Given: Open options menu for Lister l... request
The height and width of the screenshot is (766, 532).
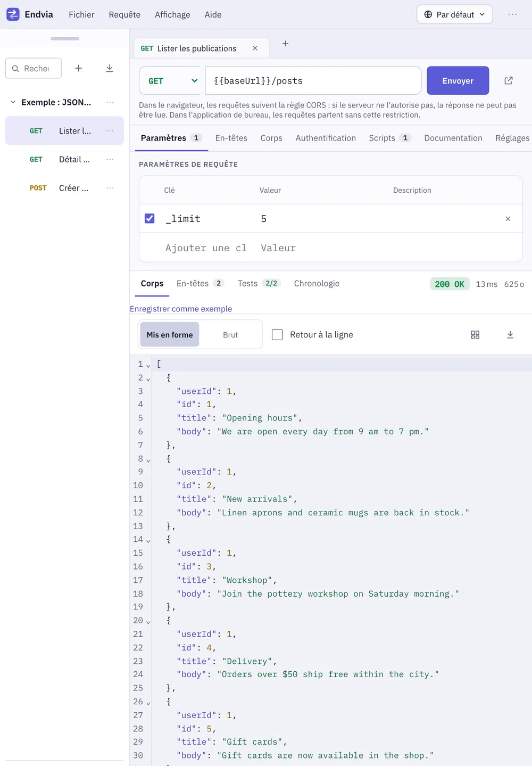Looking at the screenshot, I should [x=110, y=131].
